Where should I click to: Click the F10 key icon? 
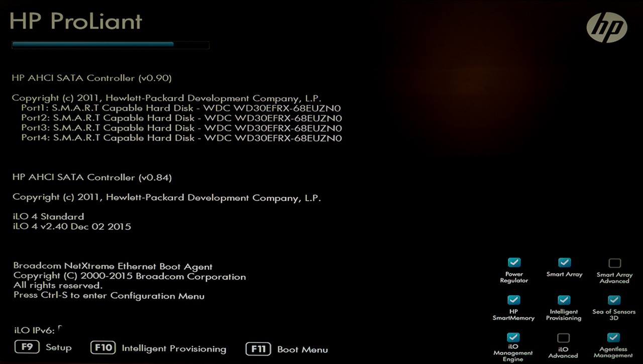point(103,348)
